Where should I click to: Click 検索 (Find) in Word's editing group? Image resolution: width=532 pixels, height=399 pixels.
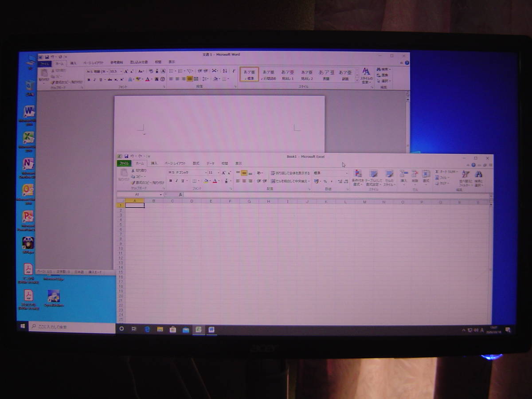point(383,69)
